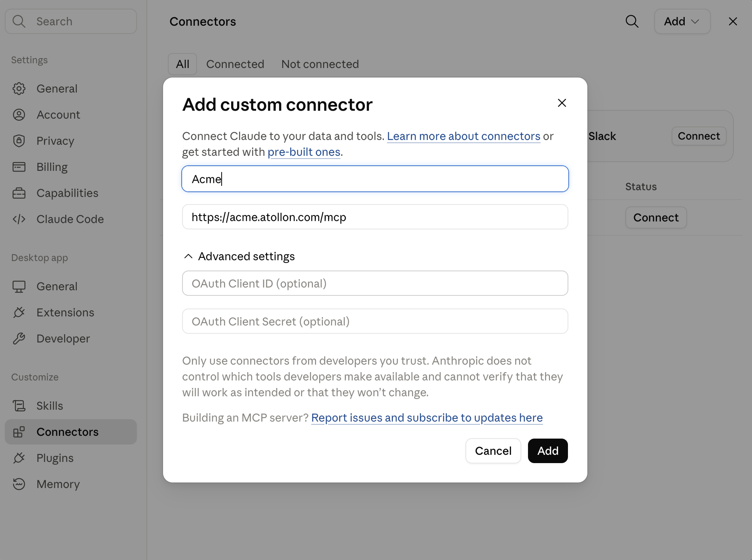Click the magnifier icon beside the Add dropdown
The width and height of the screenshot is (752, 560).
click(x=632, y=21)
